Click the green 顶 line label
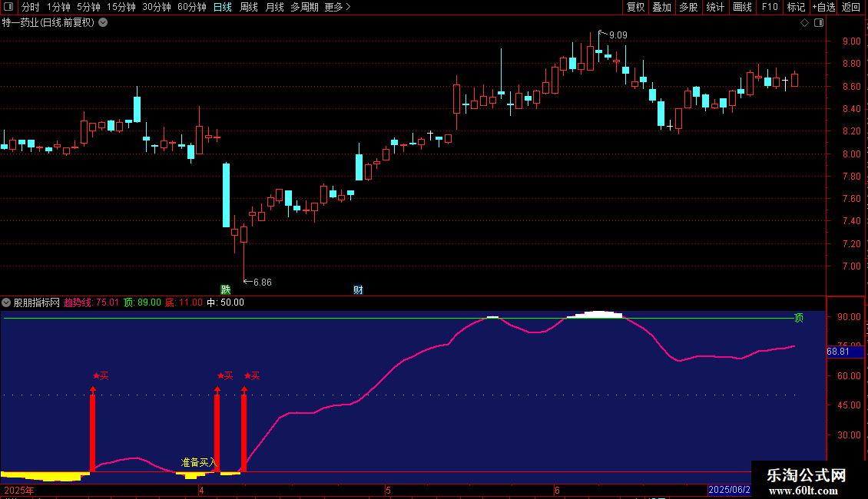Screen dimensions: 868x499 [799, 318]
